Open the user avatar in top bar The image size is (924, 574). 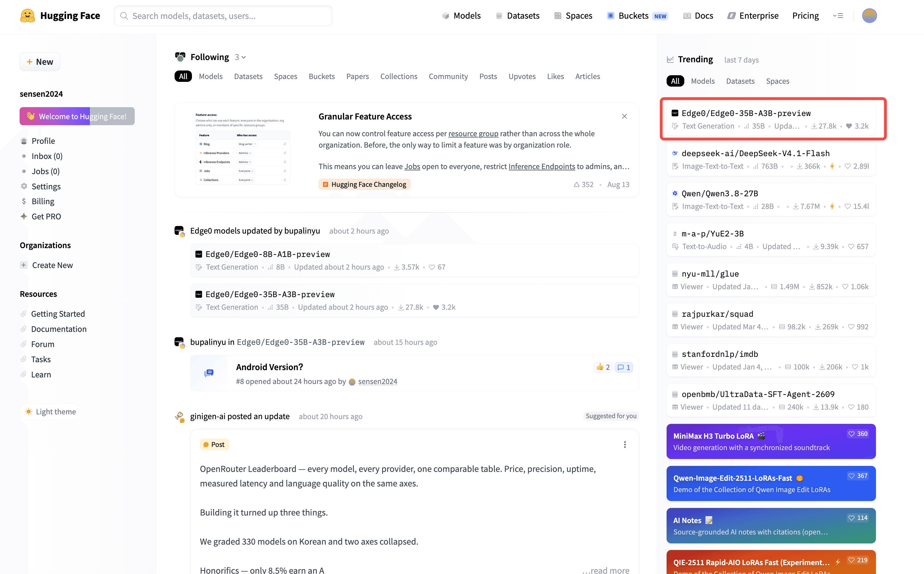869,15
